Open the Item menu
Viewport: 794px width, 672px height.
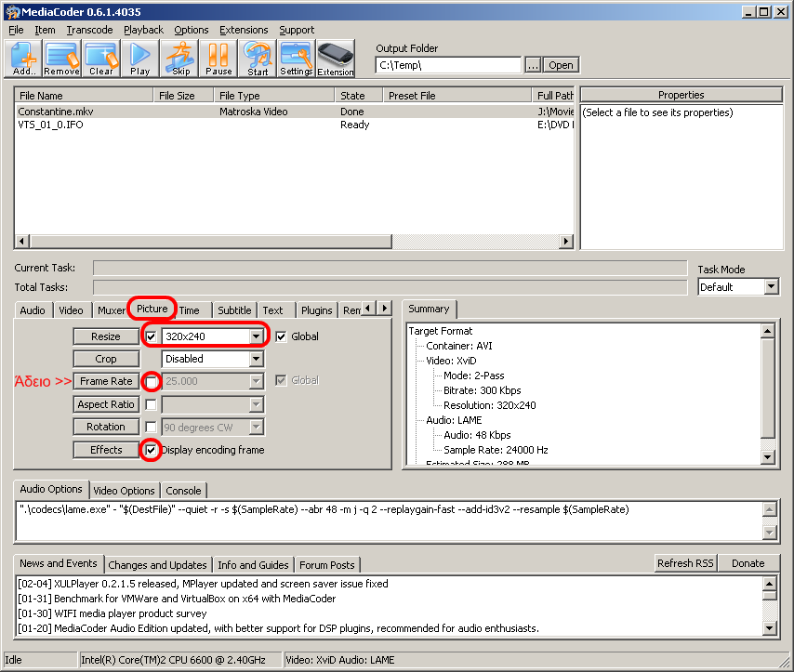click(45, 30)
